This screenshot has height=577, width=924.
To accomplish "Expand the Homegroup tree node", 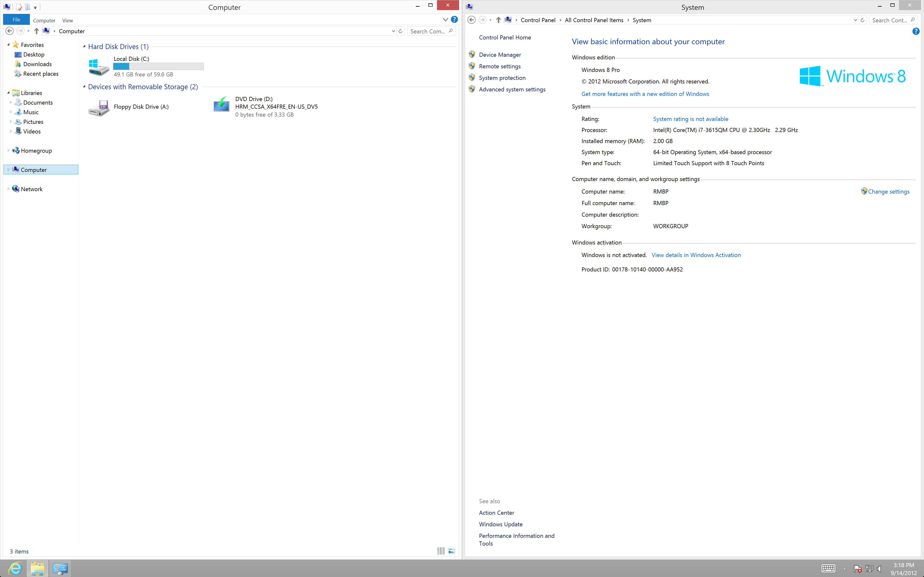I will pyautogui.click(x=8, y=151).
